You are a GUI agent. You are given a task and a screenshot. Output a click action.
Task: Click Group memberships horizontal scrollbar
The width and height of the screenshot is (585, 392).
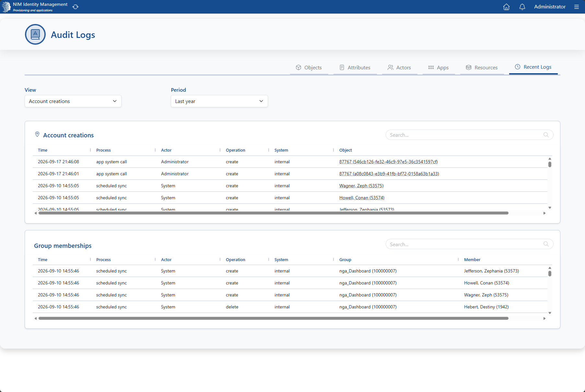click(274, 318)
